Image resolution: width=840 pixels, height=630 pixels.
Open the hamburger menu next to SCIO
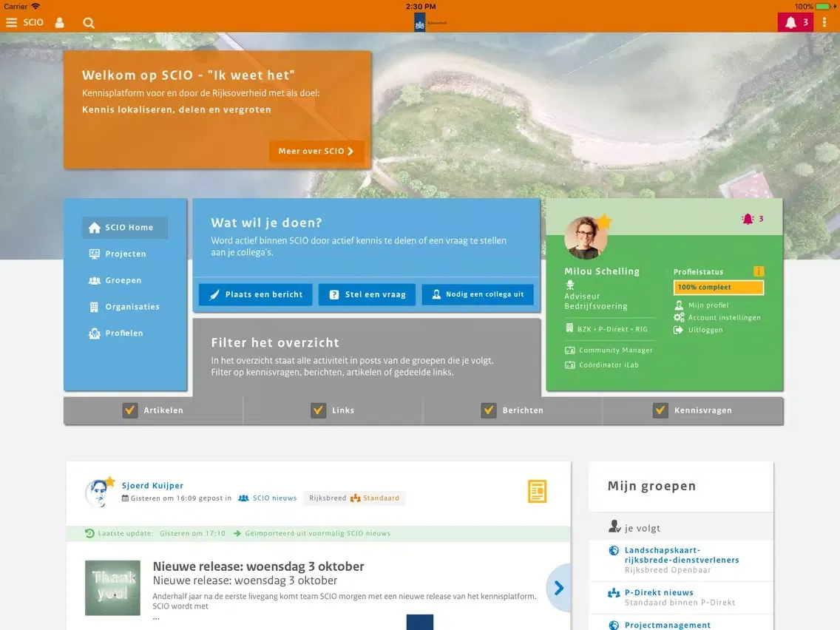11,22
